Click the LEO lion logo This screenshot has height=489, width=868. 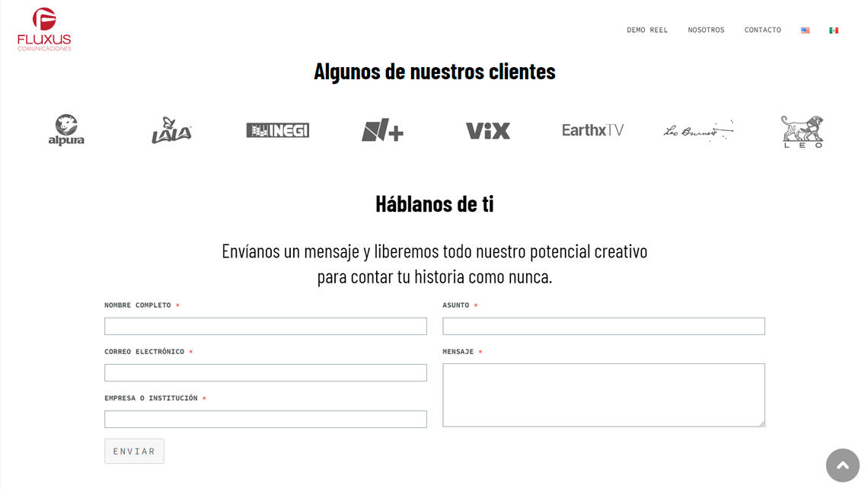click(803, 131)
